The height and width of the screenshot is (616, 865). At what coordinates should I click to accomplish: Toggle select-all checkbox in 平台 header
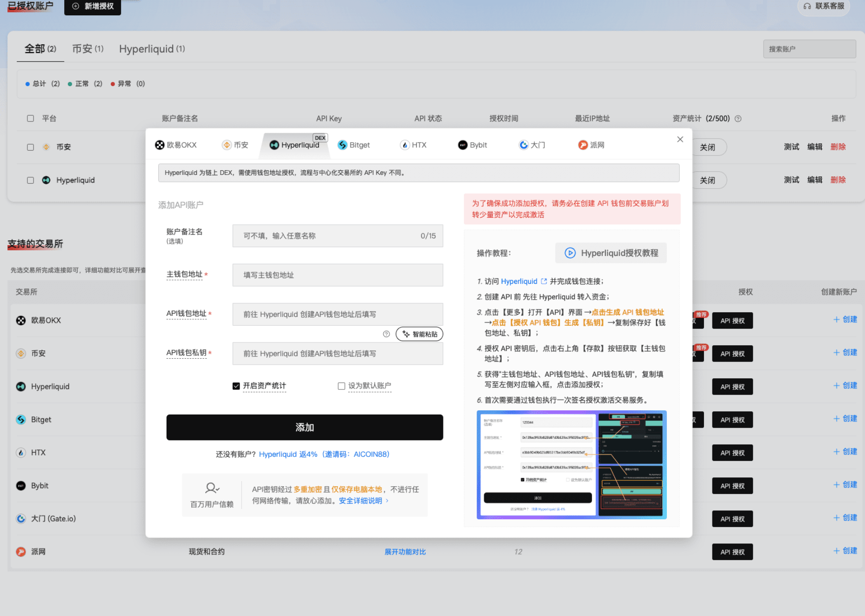30,119
